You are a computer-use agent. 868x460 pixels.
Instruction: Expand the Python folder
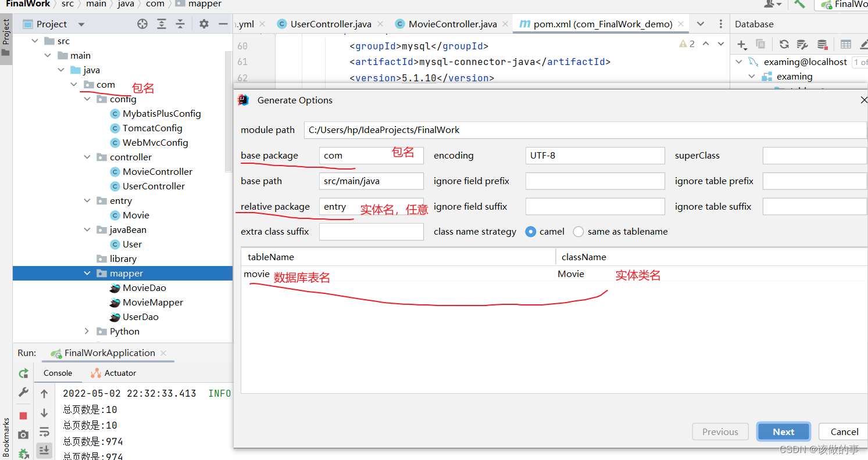click(x=86, y=331)
